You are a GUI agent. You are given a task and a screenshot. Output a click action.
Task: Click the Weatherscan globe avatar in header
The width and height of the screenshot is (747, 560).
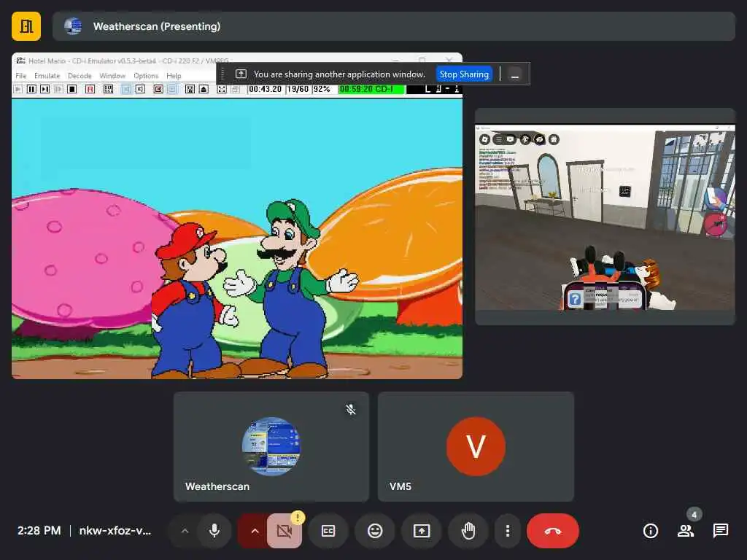(x=73, y=26)
